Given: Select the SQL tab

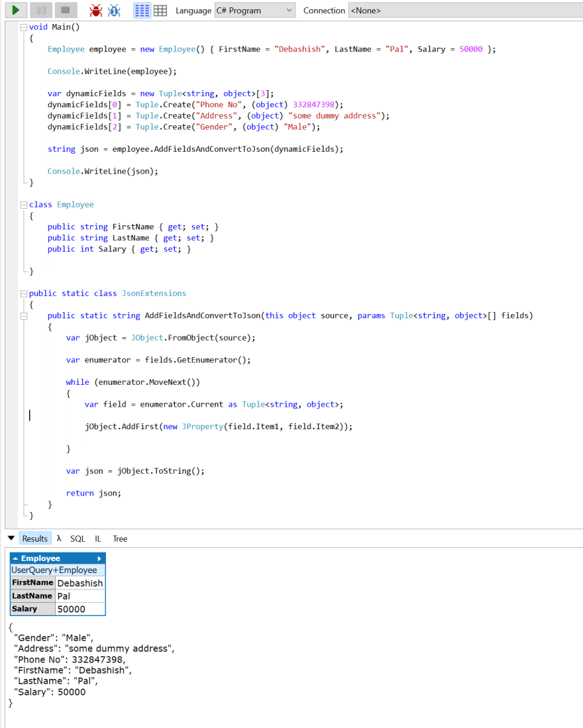Looking at the screenshot, I should [78, 539].
